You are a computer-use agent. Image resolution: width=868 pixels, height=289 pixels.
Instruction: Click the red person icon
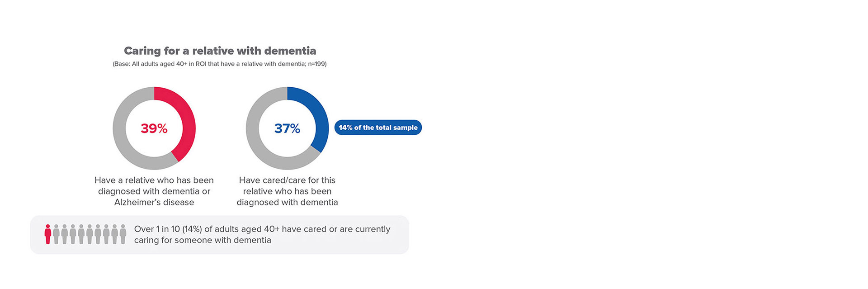pyautogui.click(x=48, y=234)
